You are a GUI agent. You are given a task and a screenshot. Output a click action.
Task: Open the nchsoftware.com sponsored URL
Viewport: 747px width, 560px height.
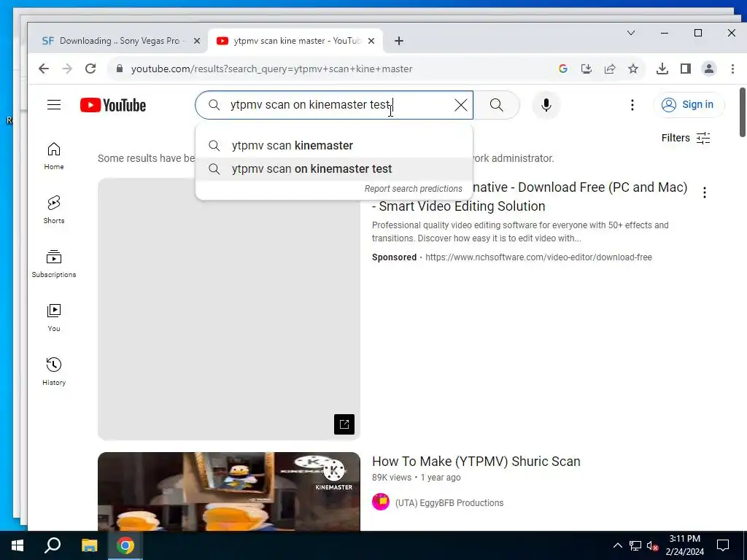click(538, 257)
